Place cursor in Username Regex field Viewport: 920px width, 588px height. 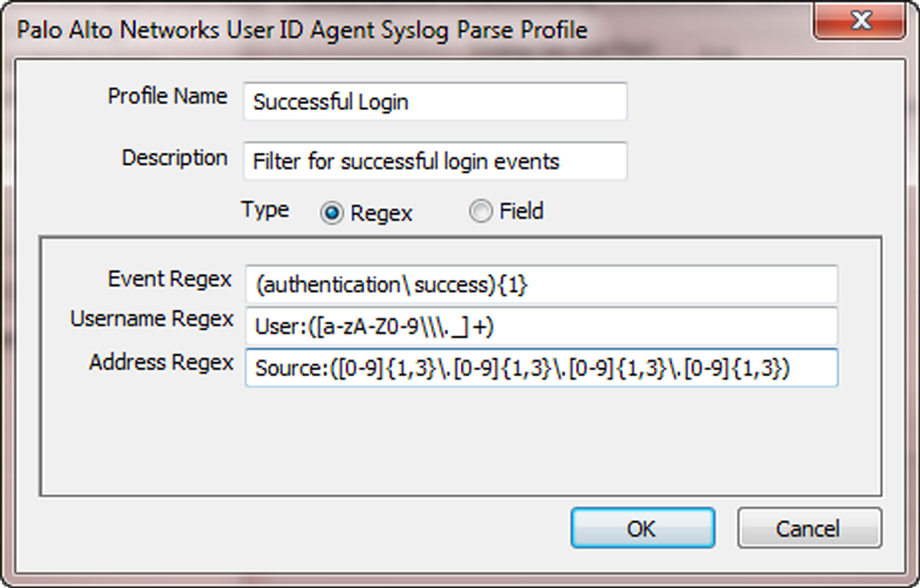(541, 326)
